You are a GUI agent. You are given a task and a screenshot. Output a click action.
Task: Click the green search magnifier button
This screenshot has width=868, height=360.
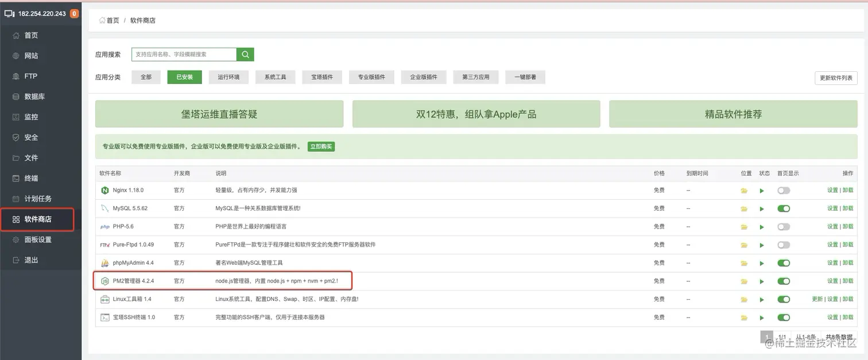click(245, 54)
